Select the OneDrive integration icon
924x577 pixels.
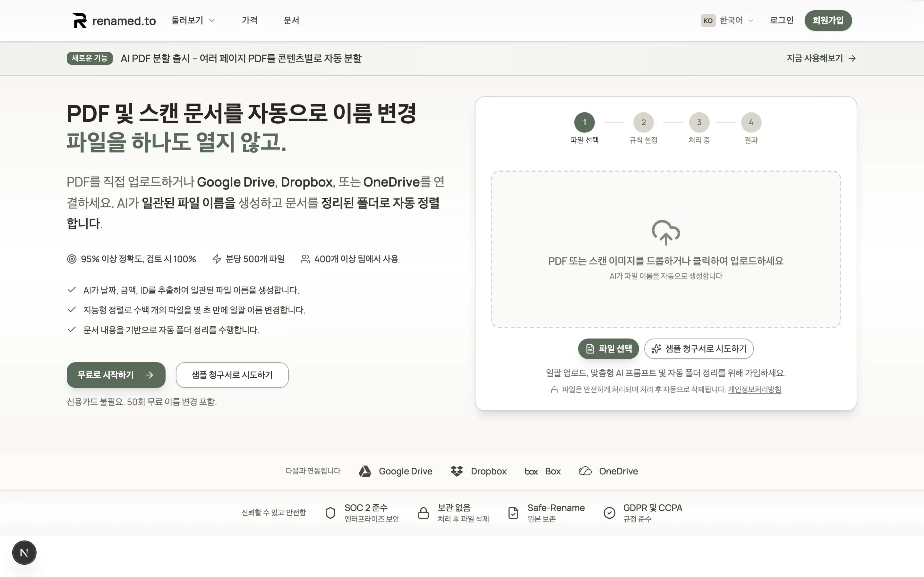[x=585, y=471]
